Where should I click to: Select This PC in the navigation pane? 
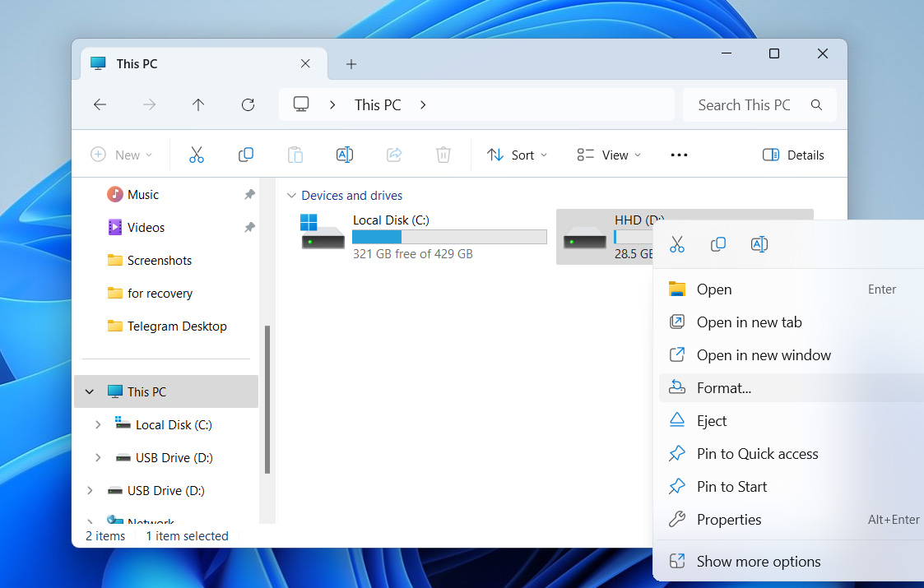click(x=167, y=391)
